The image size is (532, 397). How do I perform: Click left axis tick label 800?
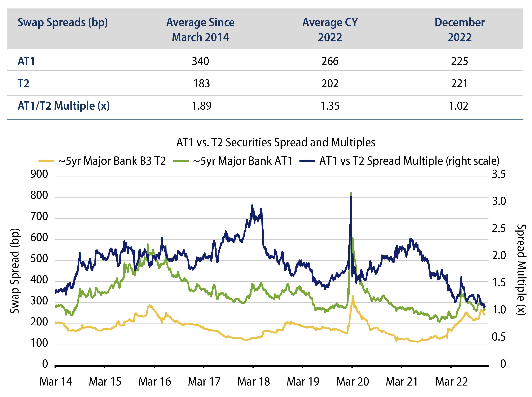pos(39,195)
